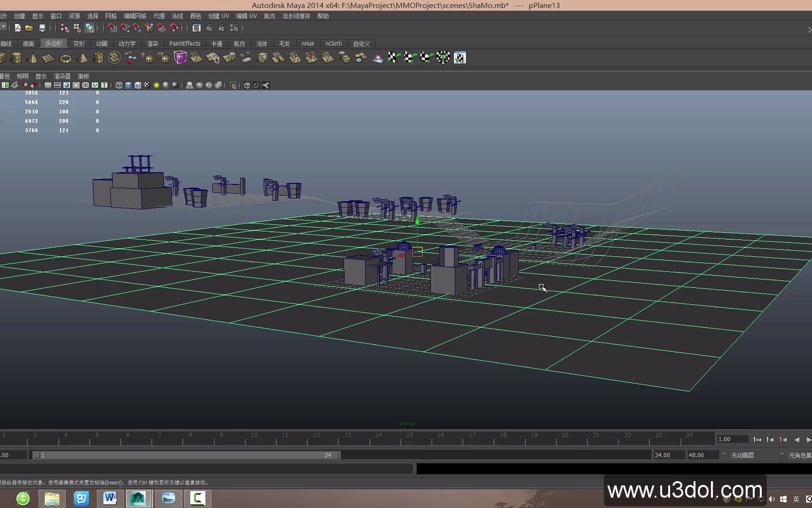812x508 pixels.
Task: Click the play backwards button
Action: (x=796, y=440)
